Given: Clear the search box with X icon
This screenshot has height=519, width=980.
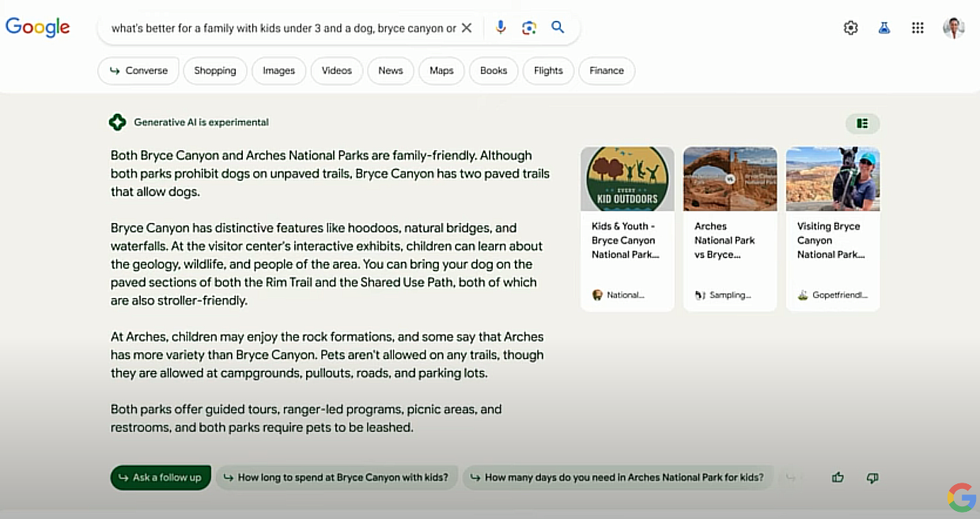Looking at the screenshot, I should pyautogui.click(x=467, y=28).
